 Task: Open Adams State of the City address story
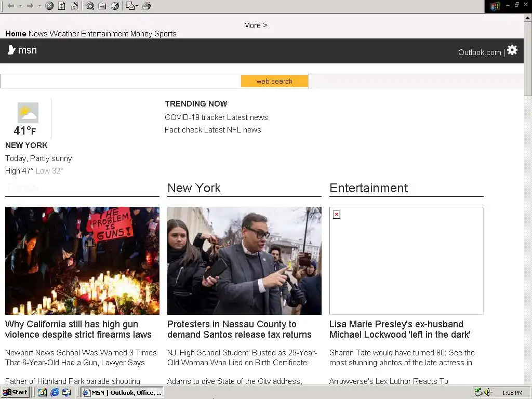(x=234, y=381)
